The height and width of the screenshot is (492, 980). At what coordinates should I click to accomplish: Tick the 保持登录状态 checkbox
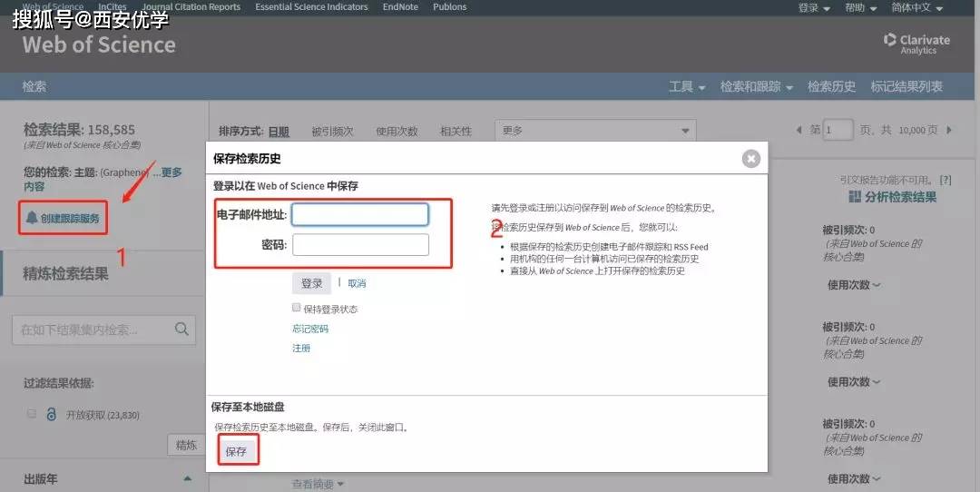click(x=296, y=308)
